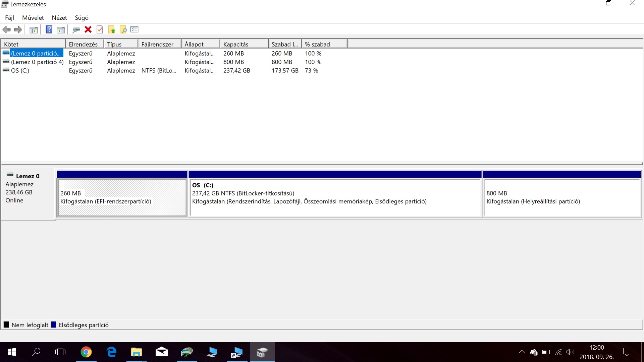Click the checklist settings toolbar icon
Image resolution: width=644 pixels, height=362 pixels.
click(x=135, y=29)
